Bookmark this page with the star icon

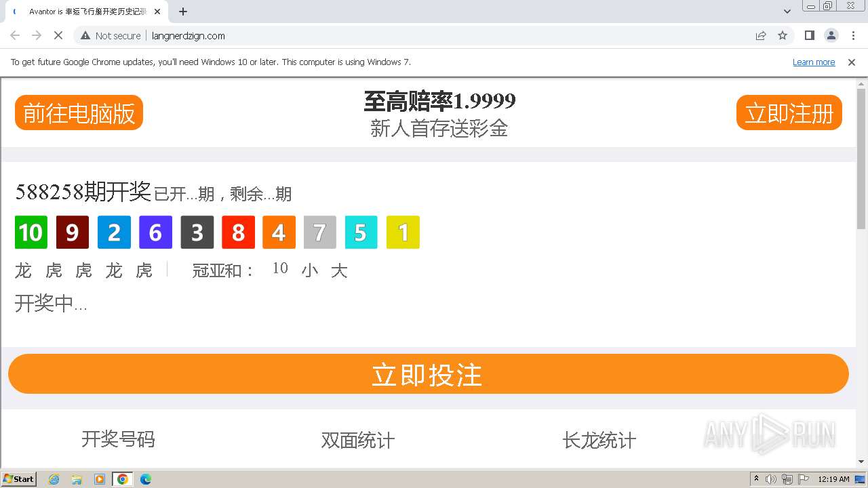coord(783,35)
